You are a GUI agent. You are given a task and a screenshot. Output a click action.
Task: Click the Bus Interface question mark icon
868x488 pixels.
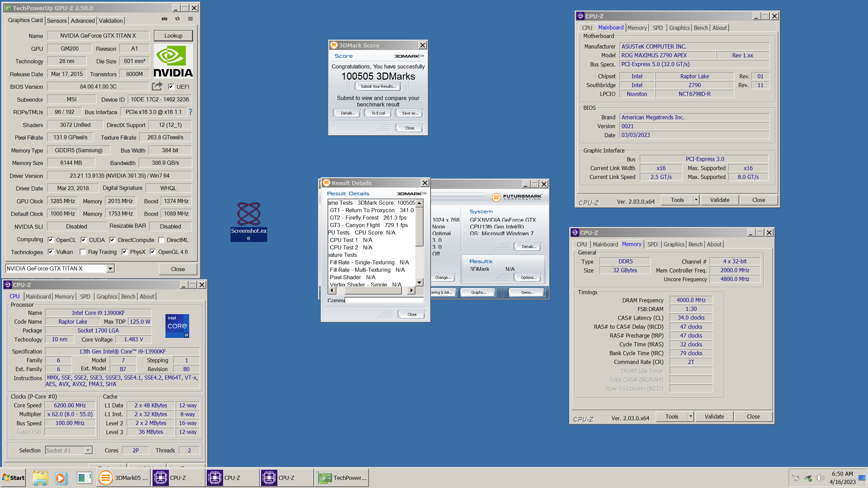pos(191,112)
